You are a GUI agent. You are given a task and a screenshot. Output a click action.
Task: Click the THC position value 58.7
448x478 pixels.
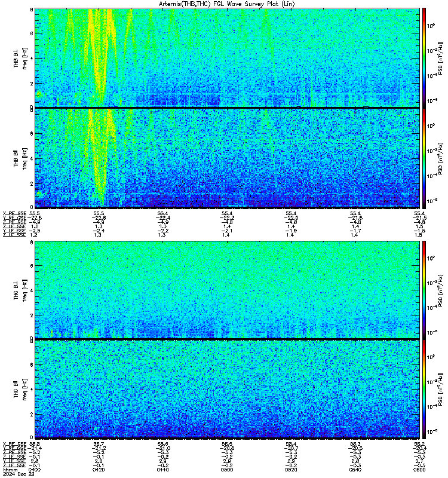point(99,444)
